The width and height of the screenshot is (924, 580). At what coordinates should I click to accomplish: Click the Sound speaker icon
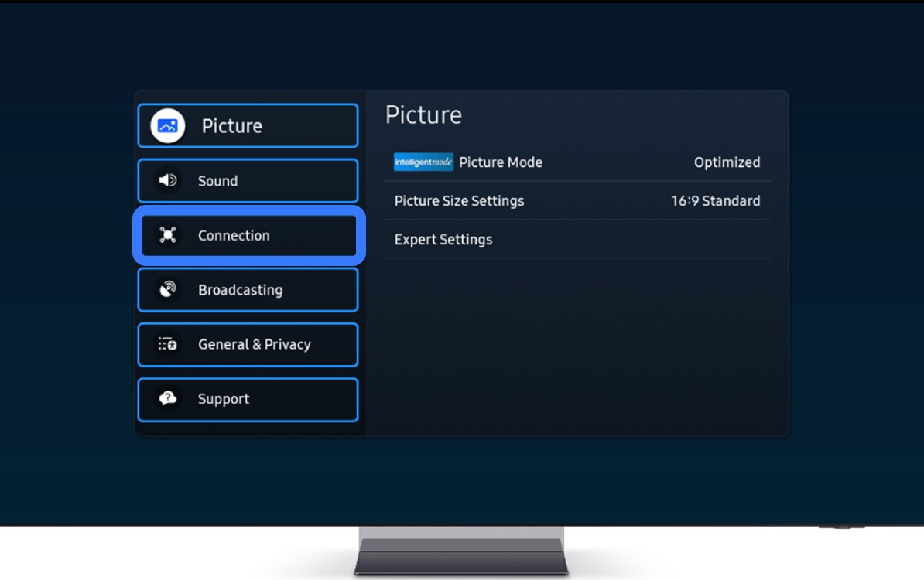point(168,181)
